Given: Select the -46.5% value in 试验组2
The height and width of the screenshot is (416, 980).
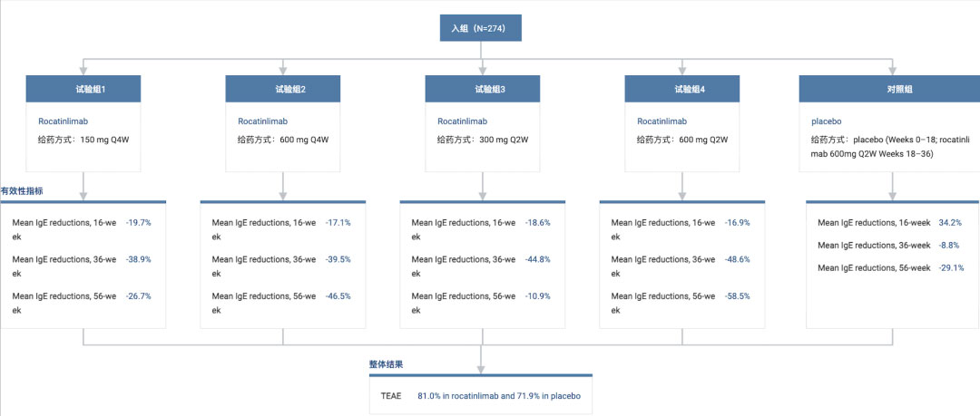Looking at the screenshot, I should 338,296.
